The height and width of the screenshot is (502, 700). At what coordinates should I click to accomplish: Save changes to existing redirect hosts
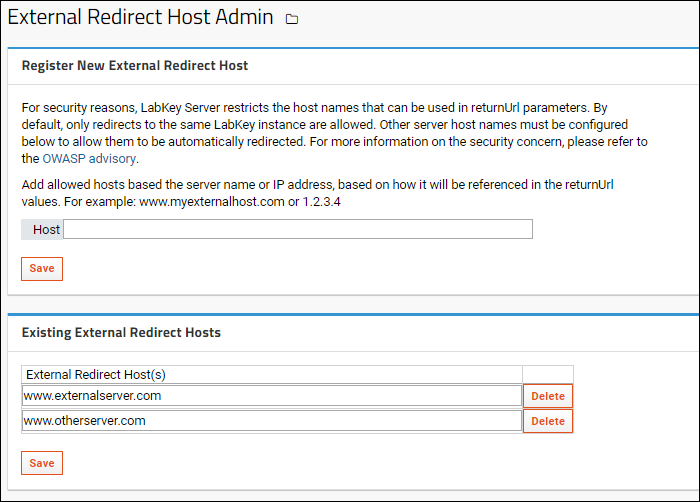(x=42, y=463)
